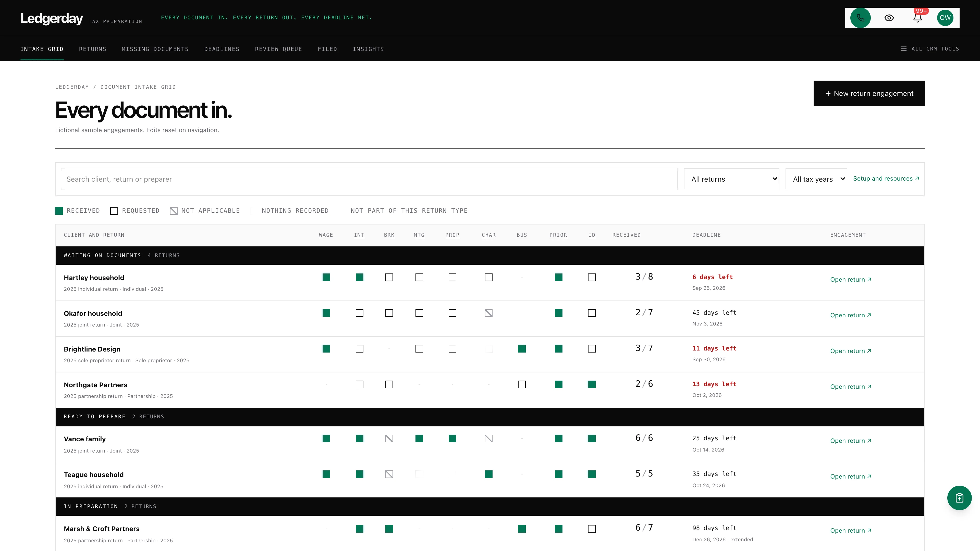Click the WAGE column header
Image resolution: width=980 pixels, height=551 pixels.
pyautogui.click(x=326, y=235)
